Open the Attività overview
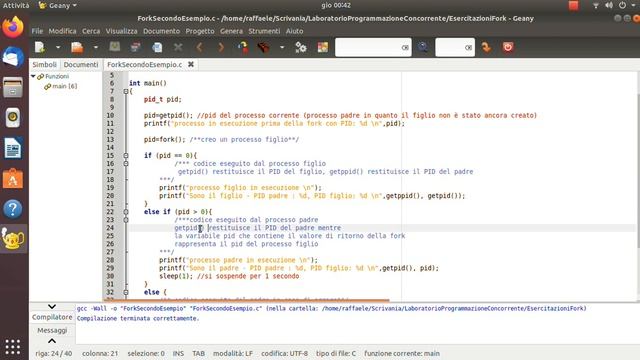Image resolution: width=640 pixels, height=360 pixels. 16,5
